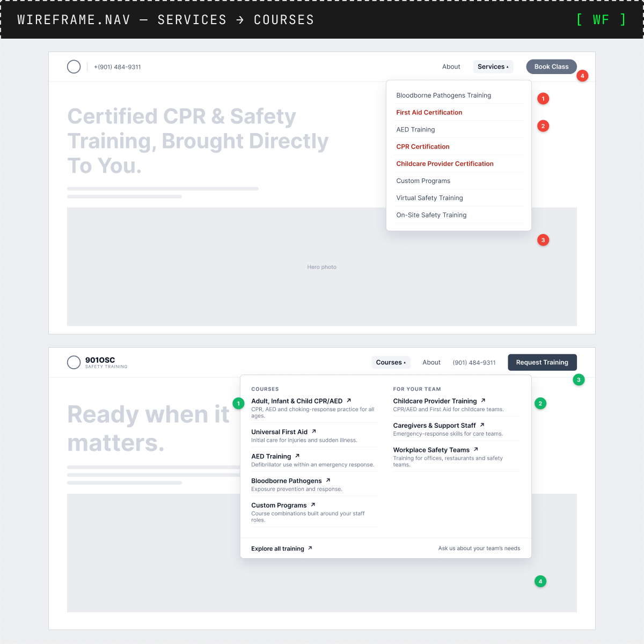Click Ask us about your team's needs
The image size is (644, 644).
coord(479,548)
